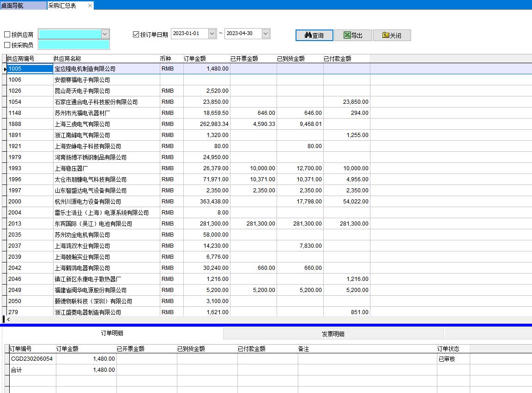Click the binoculars icon on the 查询 button
Viewport: 532px width, 393px height.
pos(308,36)
